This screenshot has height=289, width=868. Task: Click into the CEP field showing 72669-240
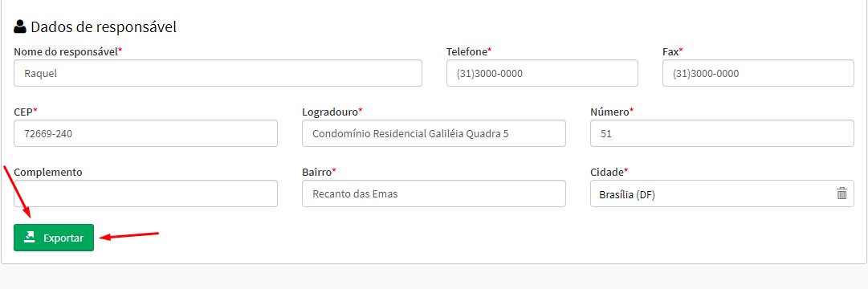(x=145, y=133)
